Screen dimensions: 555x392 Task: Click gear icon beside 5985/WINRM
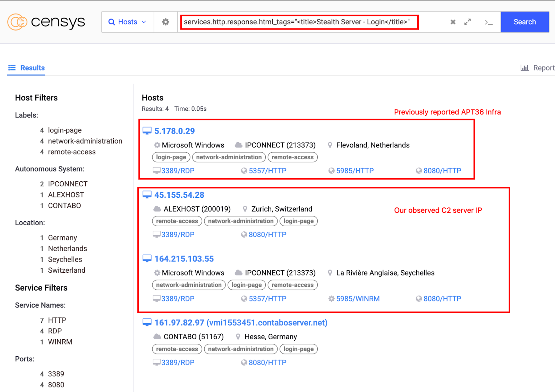[x=332, y=298]
